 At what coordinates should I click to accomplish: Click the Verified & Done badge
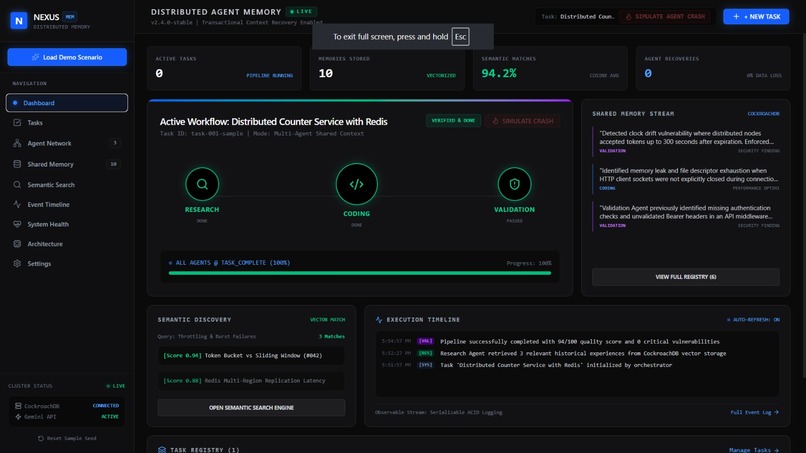point(453,120)
